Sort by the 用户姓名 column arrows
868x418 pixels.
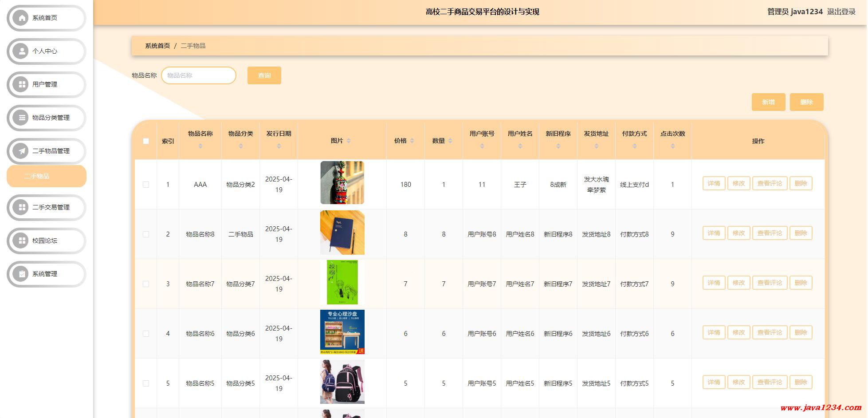(520, 146)
